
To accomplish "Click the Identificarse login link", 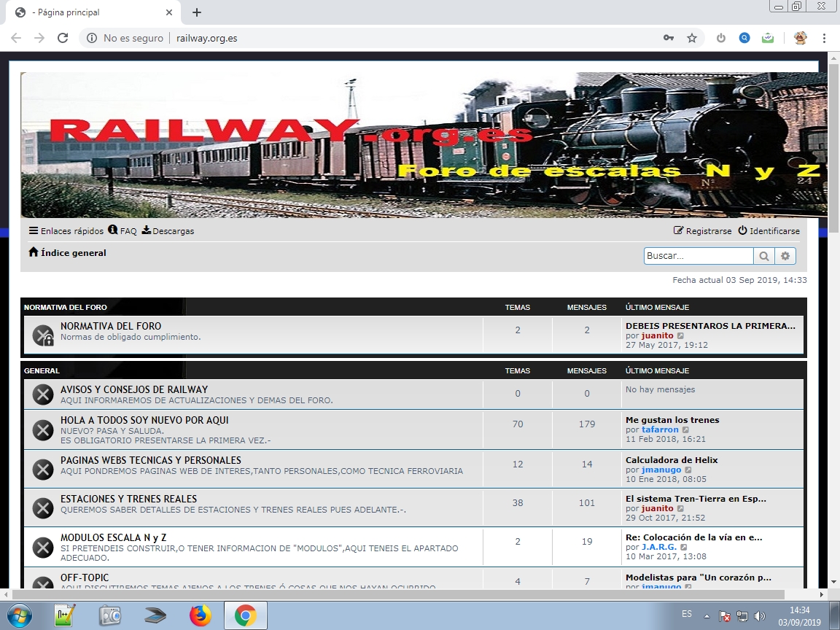I will pos(769,231).
